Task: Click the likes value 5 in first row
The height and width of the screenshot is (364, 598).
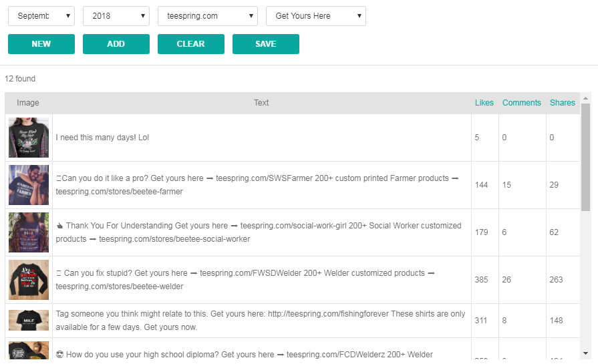Action: coord(476,138)
